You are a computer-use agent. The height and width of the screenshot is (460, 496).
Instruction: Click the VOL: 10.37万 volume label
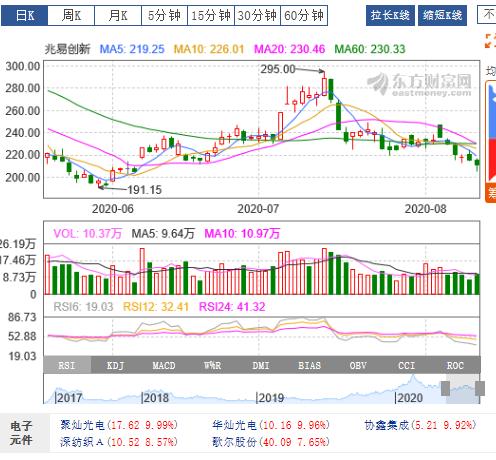point(87,233)
